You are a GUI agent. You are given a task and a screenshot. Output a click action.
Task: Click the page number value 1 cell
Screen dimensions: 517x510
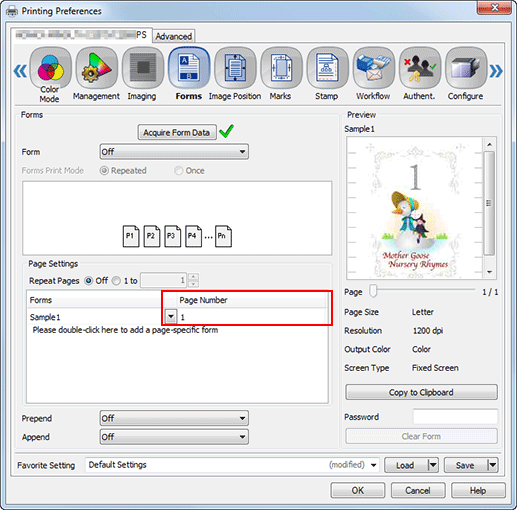point(252,317)
